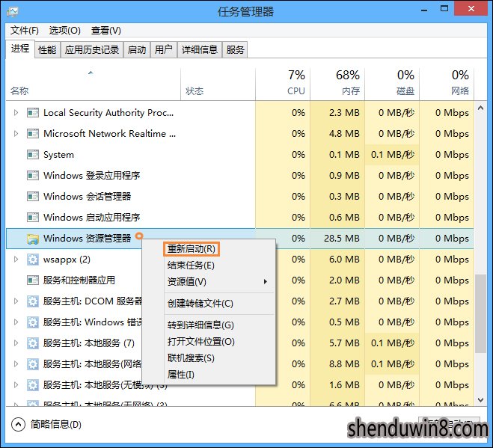The width and height of the screenshot is (493, 448).
Task: Click the 服务主机: 本地服务(无模拟) gear icon
Action: click(33, 385)
